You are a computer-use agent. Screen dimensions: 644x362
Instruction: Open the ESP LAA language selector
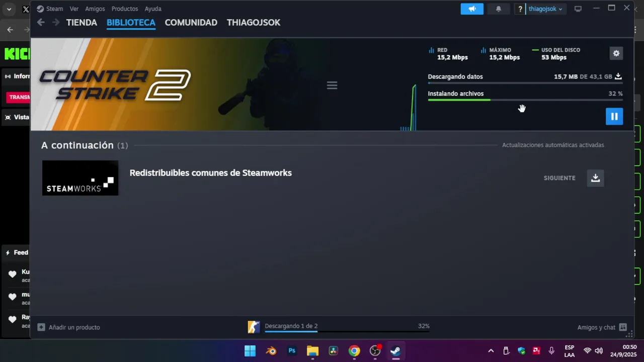pyautogui.click(x=570, y=351)
